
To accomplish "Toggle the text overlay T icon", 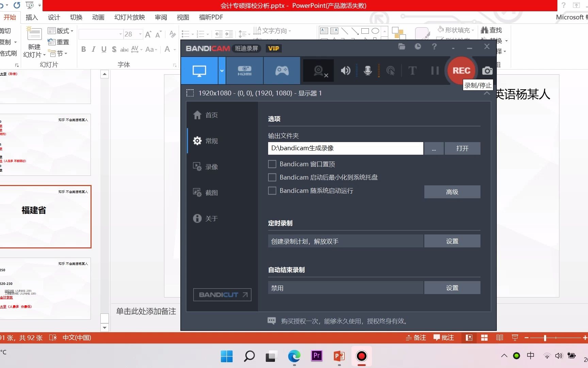I will 412,71.
